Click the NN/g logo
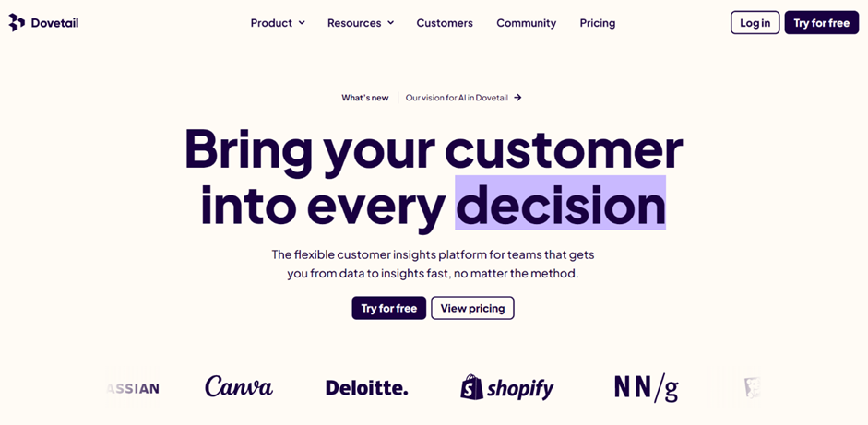Screen dimensions: 868x425 (x=647, y=388)
